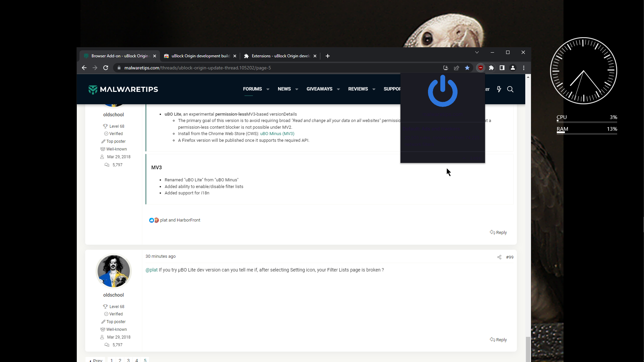Open the tab search dropdown
The image size is (644, 362).
coord(477,52)
